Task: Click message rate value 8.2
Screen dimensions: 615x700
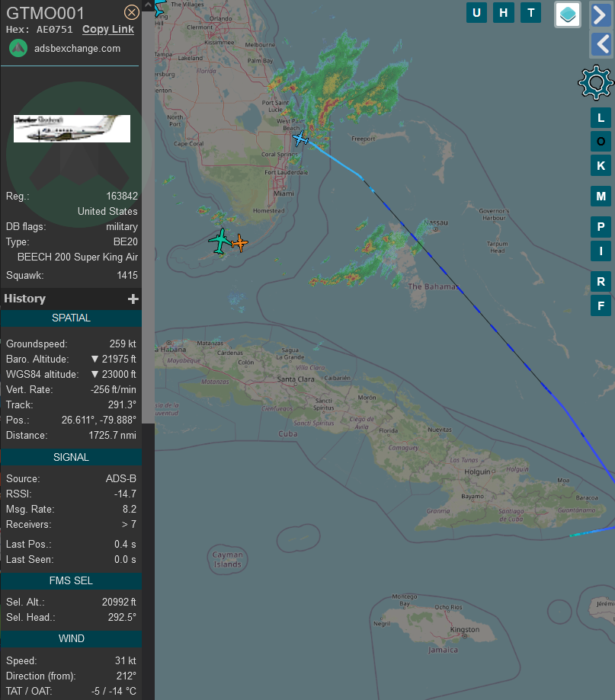Action: [130, 509]
